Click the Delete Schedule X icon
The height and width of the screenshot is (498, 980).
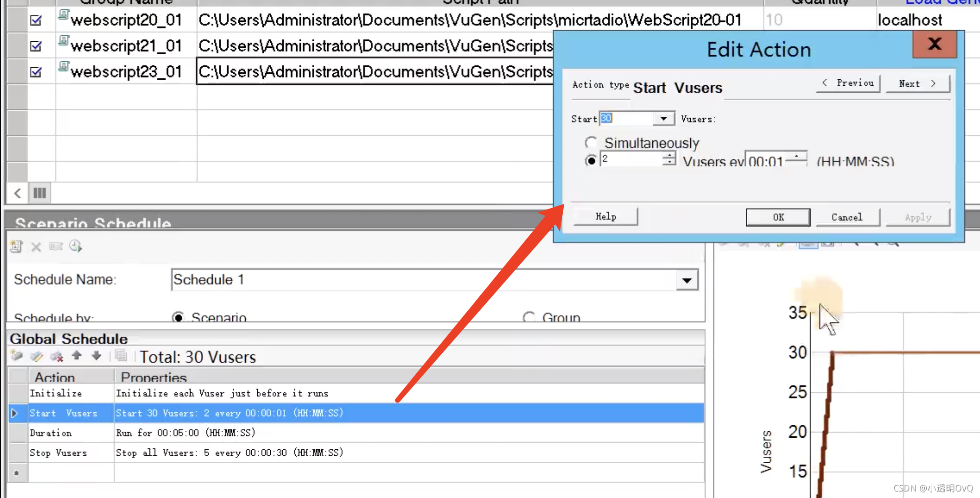tap(36, 247)
